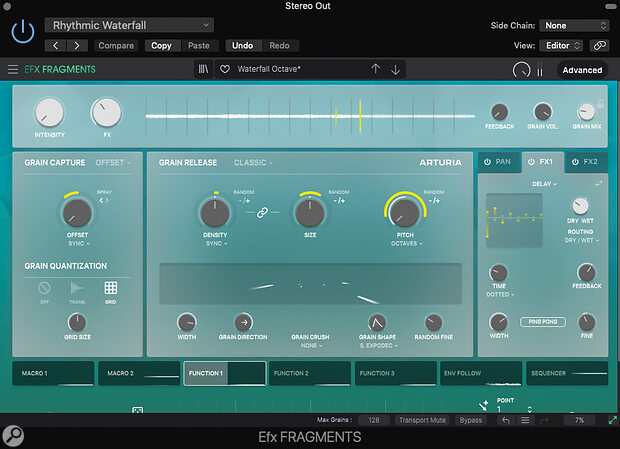Toggle the plug-in power button
620x449 pixels.
[23, 31]
